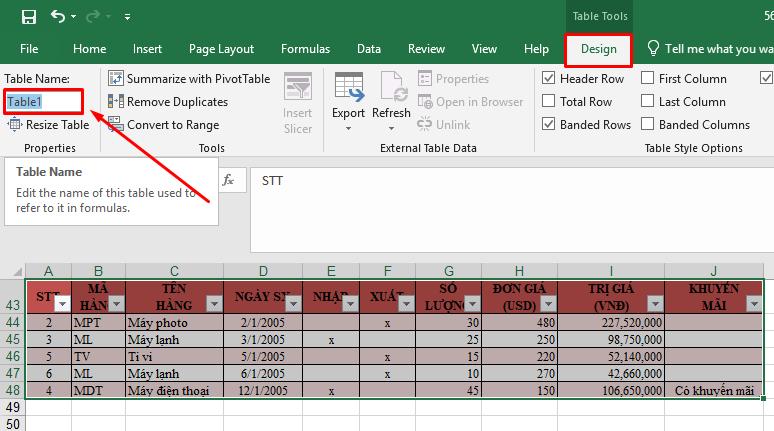Image resolution: width=774 pixels, height=431 pixels.
Task: Open the Export dropdown menu
Action: click(348, 128)
